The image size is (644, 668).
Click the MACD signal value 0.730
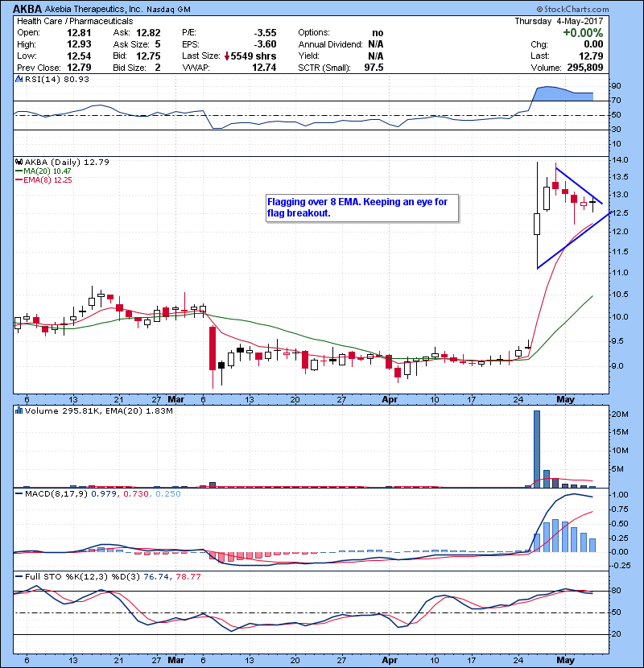pyautogui.click(x=136, y=494)
